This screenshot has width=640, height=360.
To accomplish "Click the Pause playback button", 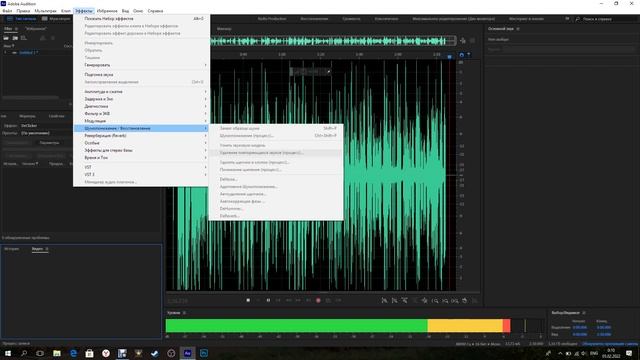I will tap(268, 300).
